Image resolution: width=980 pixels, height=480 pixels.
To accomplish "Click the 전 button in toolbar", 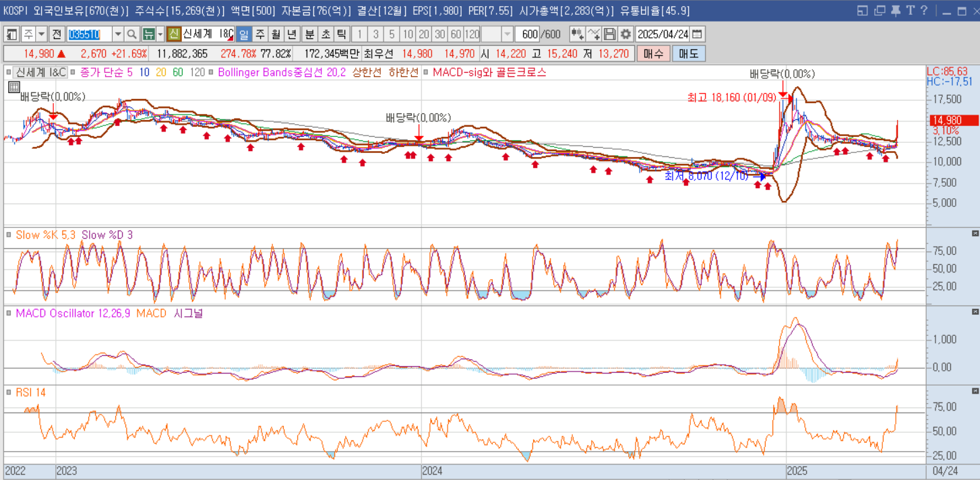I will click(57, 34).
